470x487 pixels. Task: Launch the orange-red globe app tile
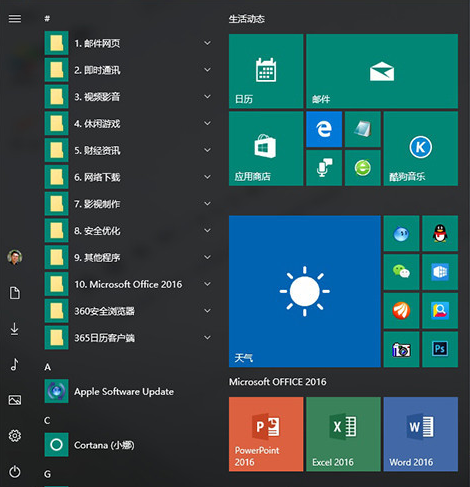(401, 311)
